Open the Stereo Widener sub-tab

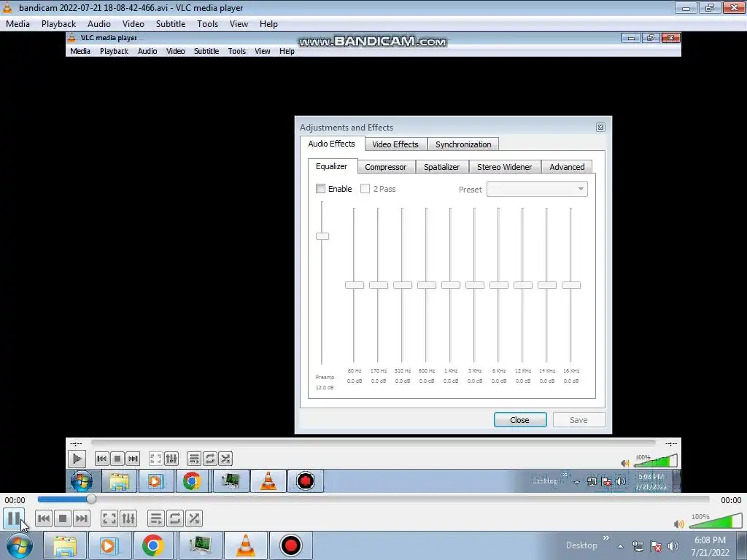(x=505, y=167)
